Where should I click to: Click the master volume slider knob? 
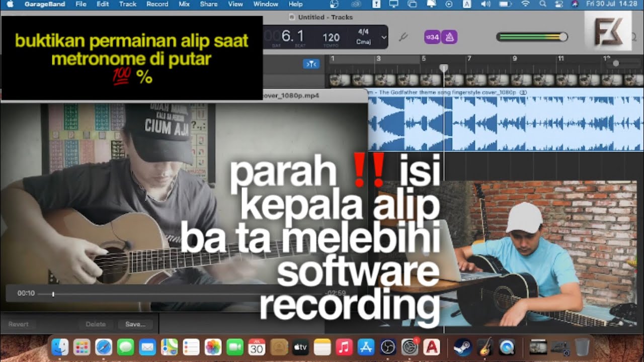(x=563, y=37)
